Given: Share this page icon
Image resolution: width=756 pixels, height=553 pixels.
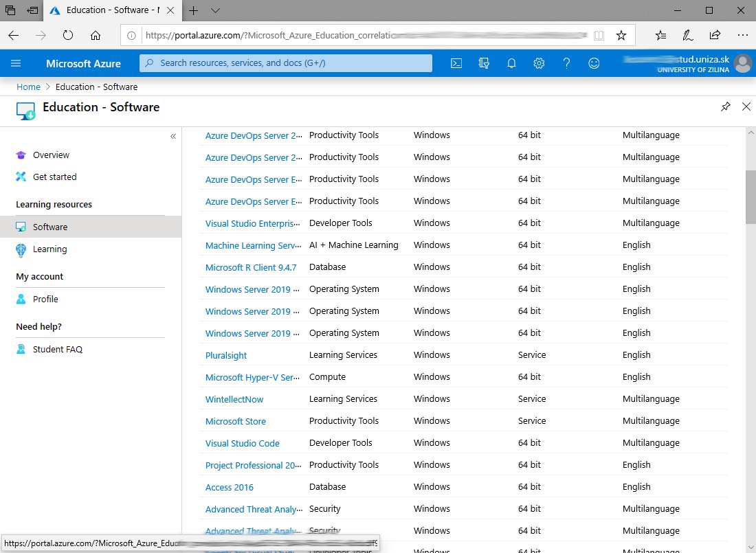Looking at the screenshot, I should pos(715,35).
